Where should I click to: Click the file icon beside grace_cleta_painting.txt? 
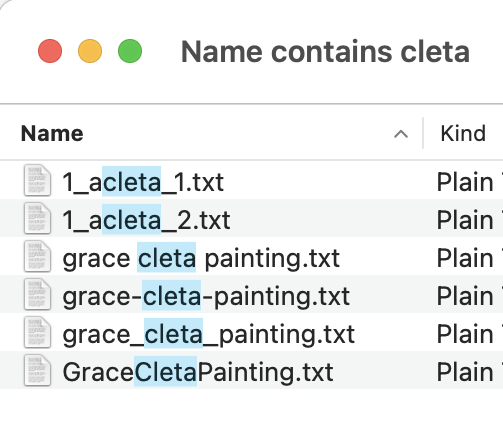(37, 332)
